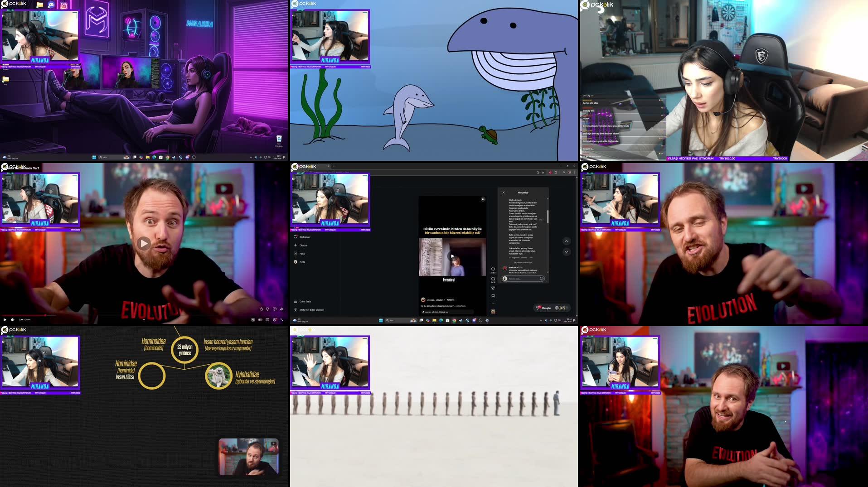Like the reel with the heart icon
The image size is (868, 487).
click(493, 269)
